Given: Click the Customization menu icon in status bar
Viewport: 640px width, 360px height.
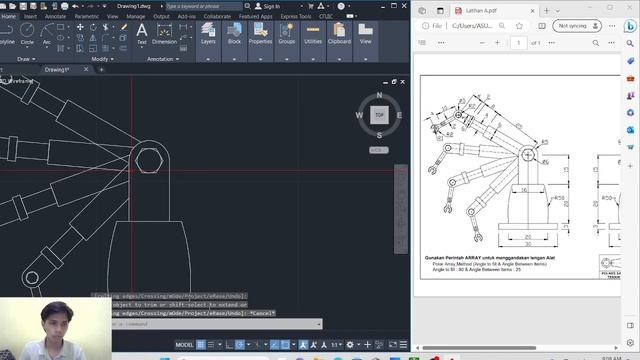Looking at the screenshot, I should (x=403, y=345).
